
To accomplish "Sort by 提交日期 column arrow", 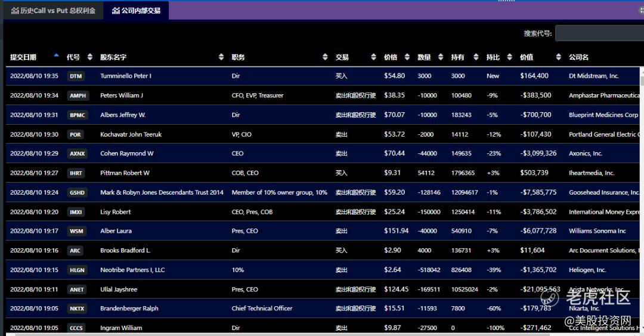I will 56,56.
